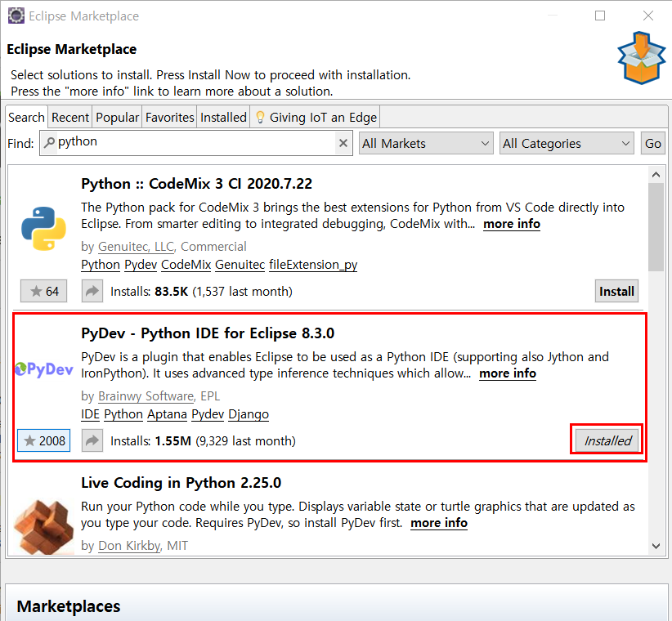
Task: Open more info for PyDev
Action: pos(508,373)
